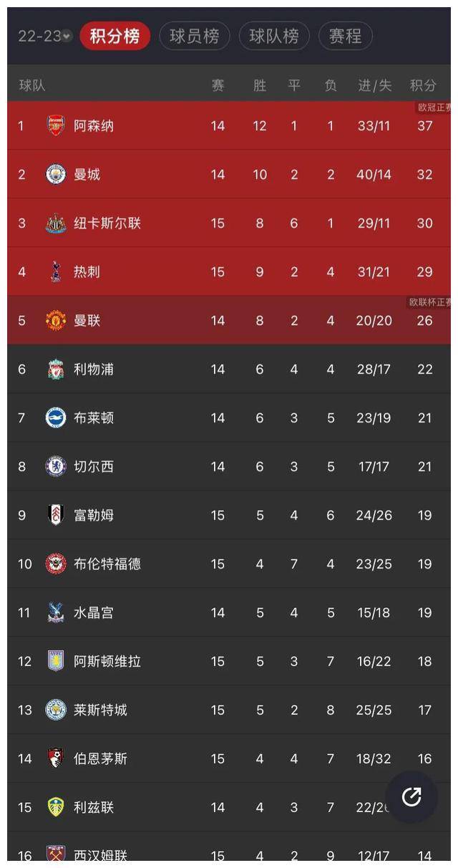
Task: Open the 富勒姆 team row
Action: pyautogui.click(x=229, y=515)
